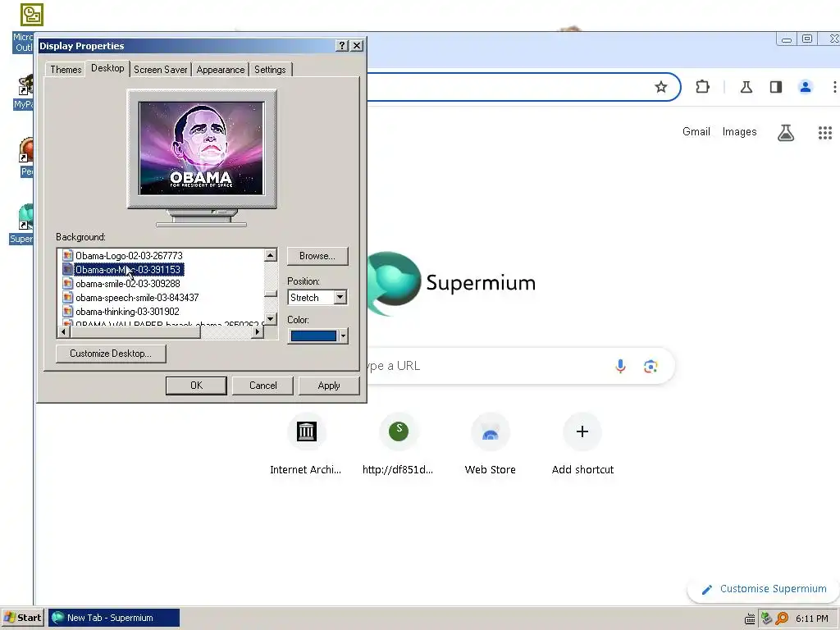Open the flask experiments icon in the toolbar
Image resolution: width=840 pixels, height=630 pixels.
tap(746, 87)
